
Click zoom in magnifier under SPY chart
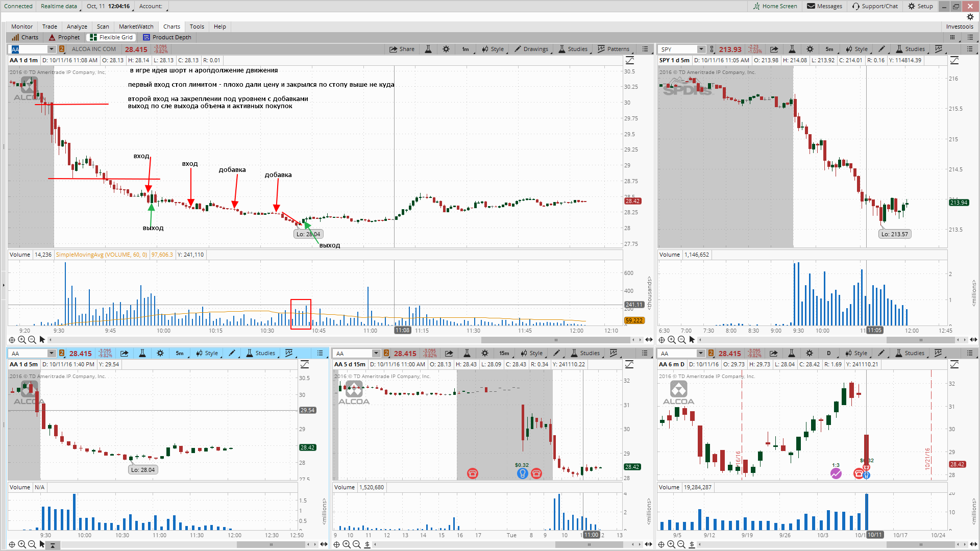672,340
